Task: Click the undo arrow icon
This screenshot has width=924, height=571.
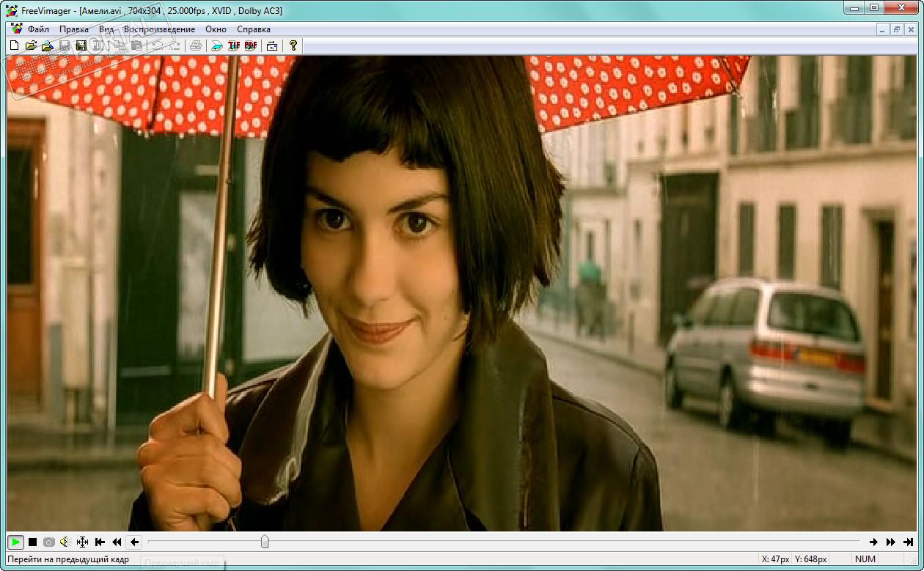Action: 157,45
